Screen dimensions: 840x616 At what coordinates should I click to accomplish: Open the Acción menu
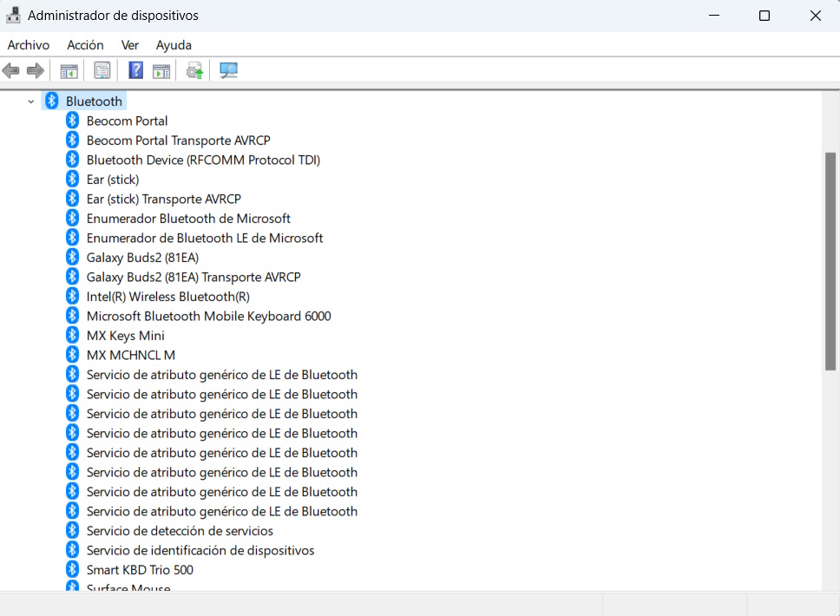click(x=85, y=45)
